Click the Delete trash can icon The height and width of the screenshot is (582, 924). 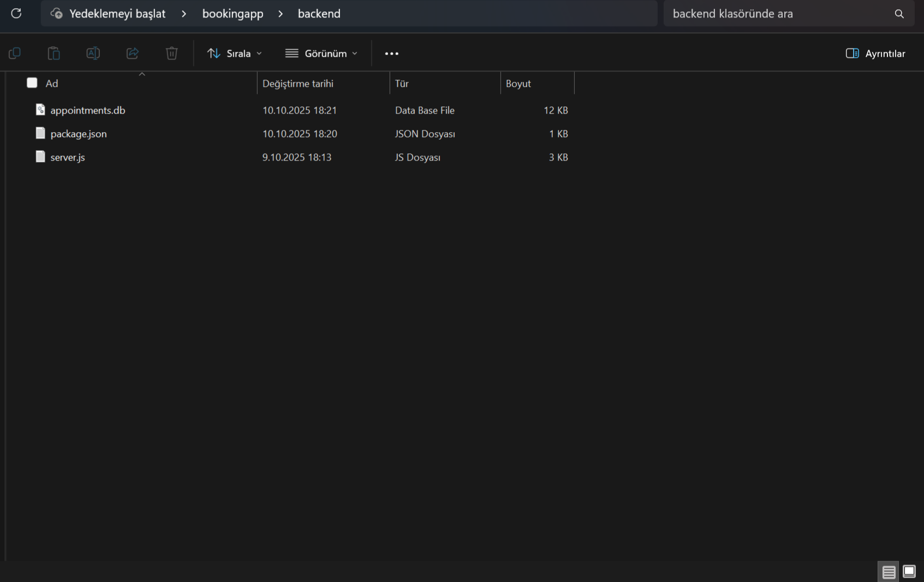(172, 54)
